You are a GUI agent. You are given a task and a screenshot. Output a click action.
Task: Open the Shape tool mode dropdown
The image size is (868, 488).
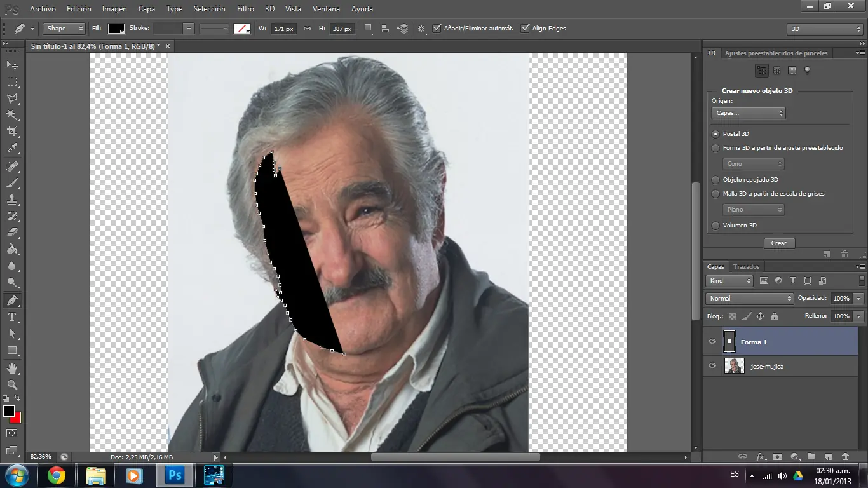point(64,29)
